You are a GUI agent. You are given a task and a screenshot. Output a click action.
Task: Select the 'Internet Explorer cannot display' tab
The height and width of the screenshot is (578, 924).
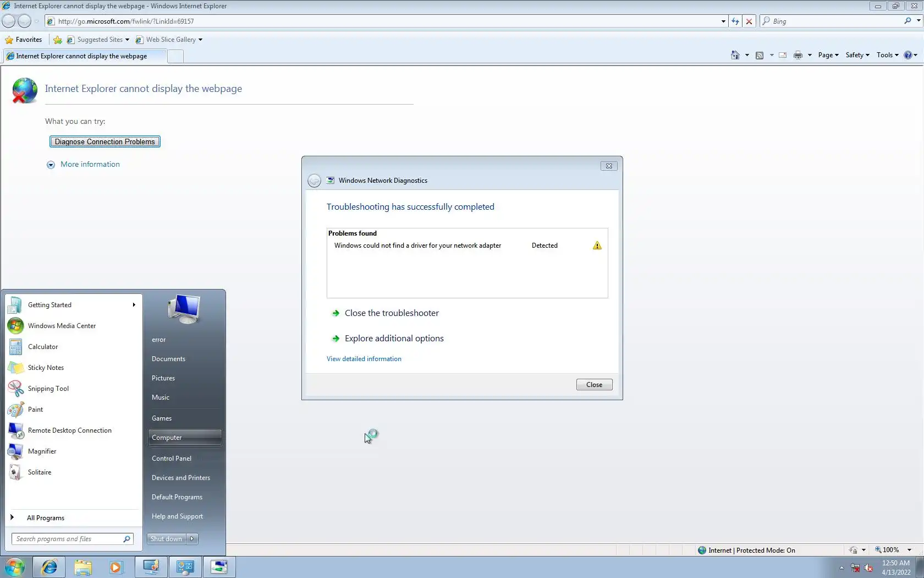[84, 56]
